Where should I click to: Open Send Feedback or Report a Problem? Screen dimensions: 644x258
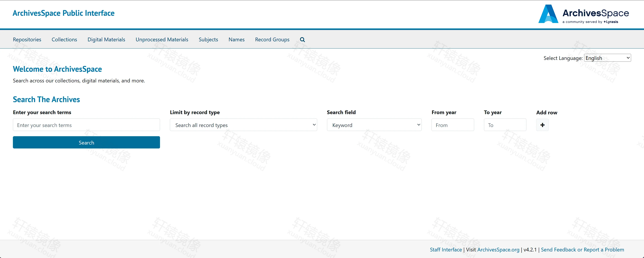(x=582, y=249)
